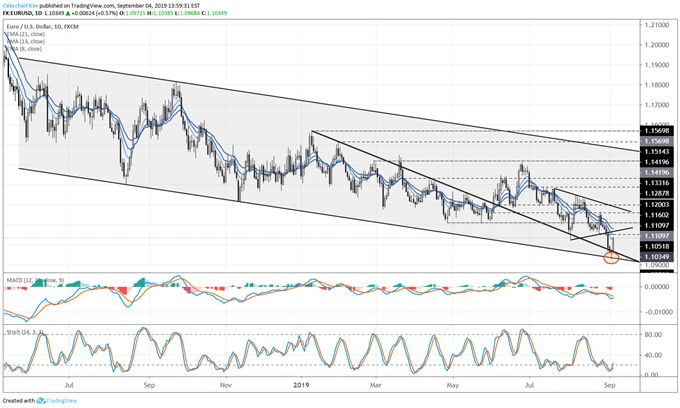The width and height of the screenshot is (680, 408).
Task: Click the 2019 date on time axis
Action: 301,385
